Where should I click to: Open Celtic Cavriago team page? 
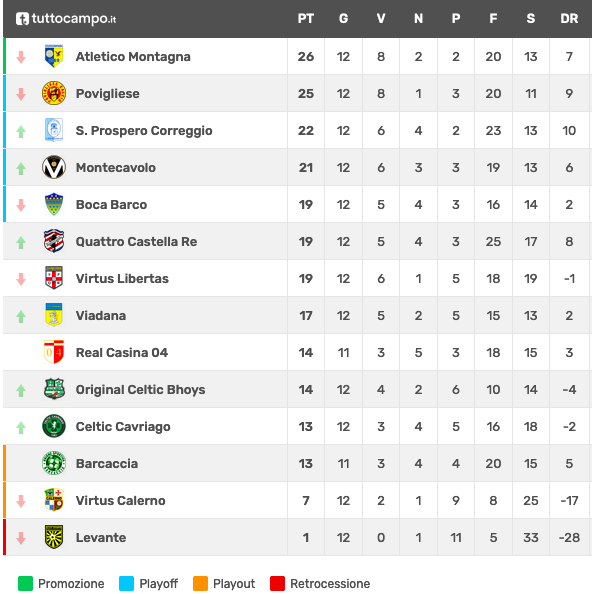(123, 427)
